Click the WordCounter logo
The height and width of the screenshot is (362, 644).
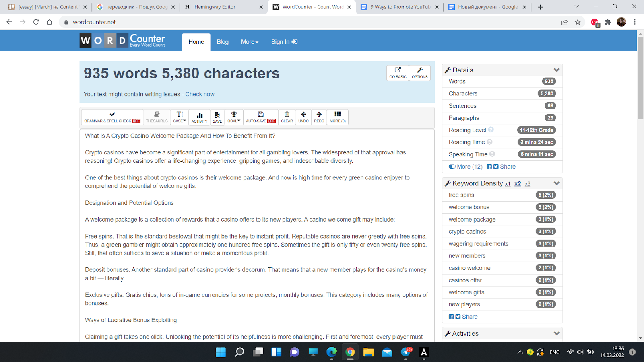(123, 41)
